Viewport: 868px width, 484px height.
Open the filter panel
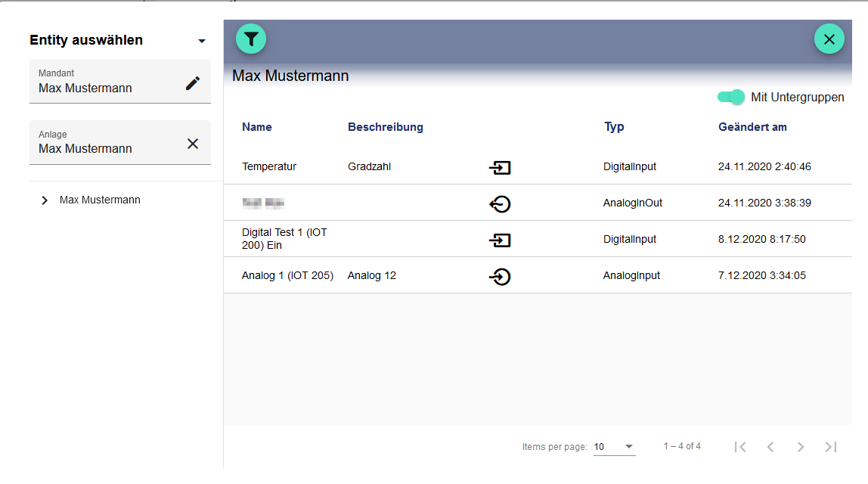(x=251, y=38)
